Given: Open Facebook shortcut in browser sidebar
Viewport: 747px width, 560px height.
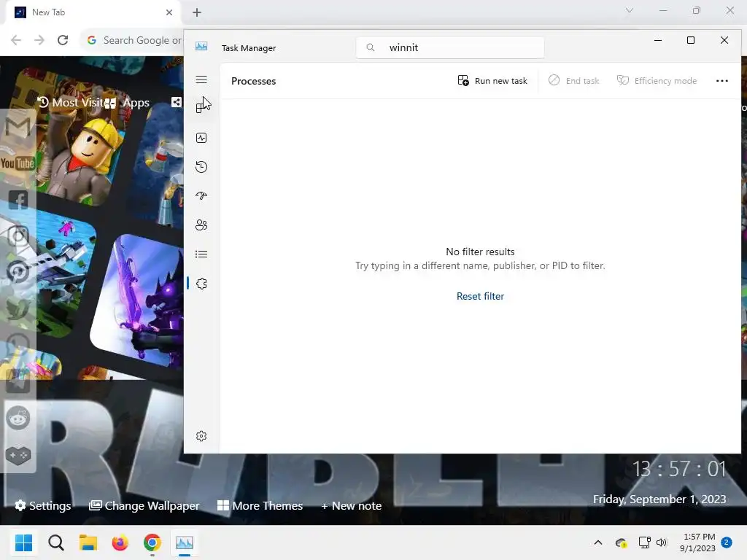Looking at the screenshot, I should (18, 200).
